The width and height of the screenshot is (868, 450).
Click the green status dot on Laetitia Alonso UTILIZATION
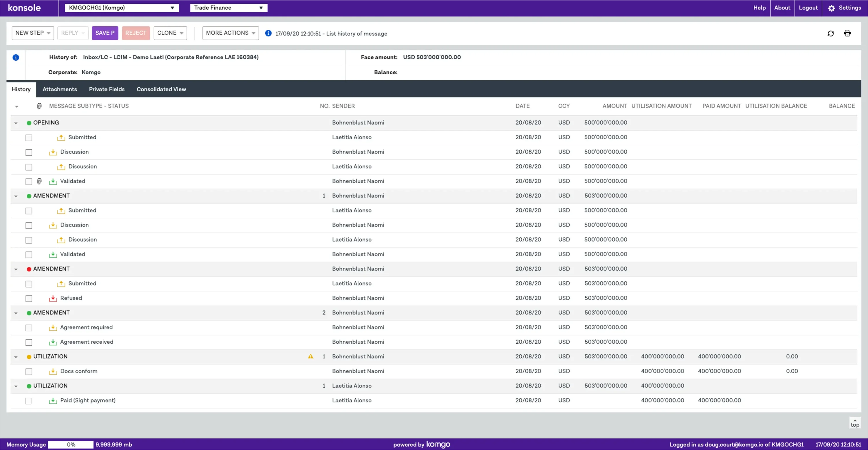[29, 386]
